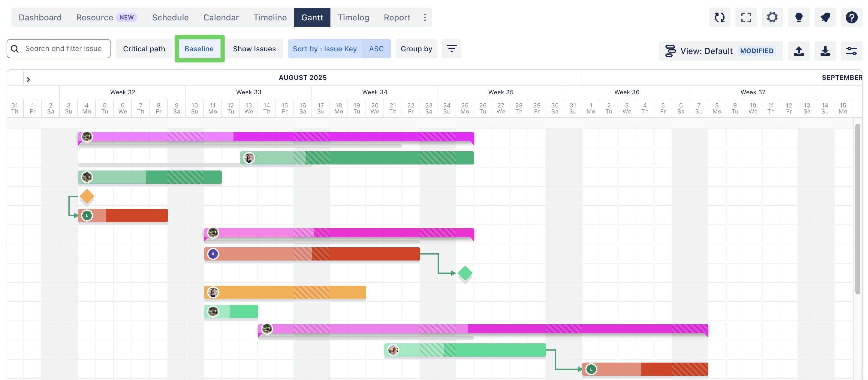Open the view sliders settings icon
The image size is (868, 380).
pyautogui.click(x=851, y=51)
